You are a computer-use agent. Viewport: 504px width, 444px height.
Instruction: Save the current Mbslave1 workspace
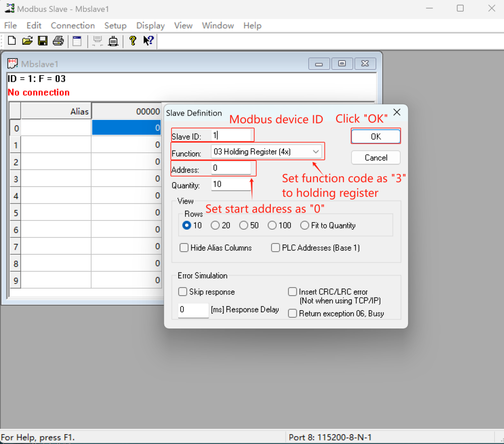43,41
